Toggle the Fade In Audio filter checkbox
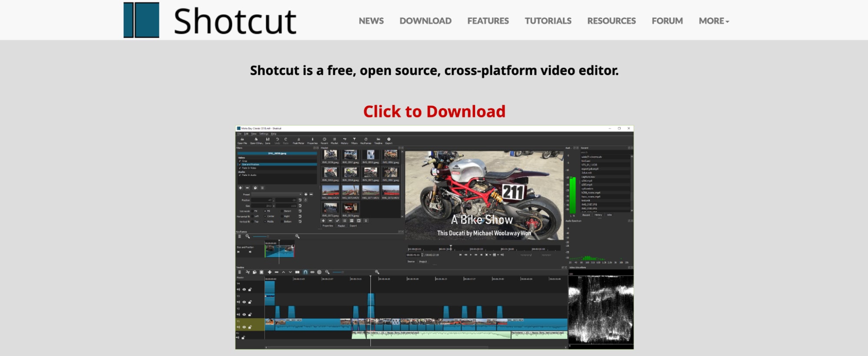 [x=240, y=175]
